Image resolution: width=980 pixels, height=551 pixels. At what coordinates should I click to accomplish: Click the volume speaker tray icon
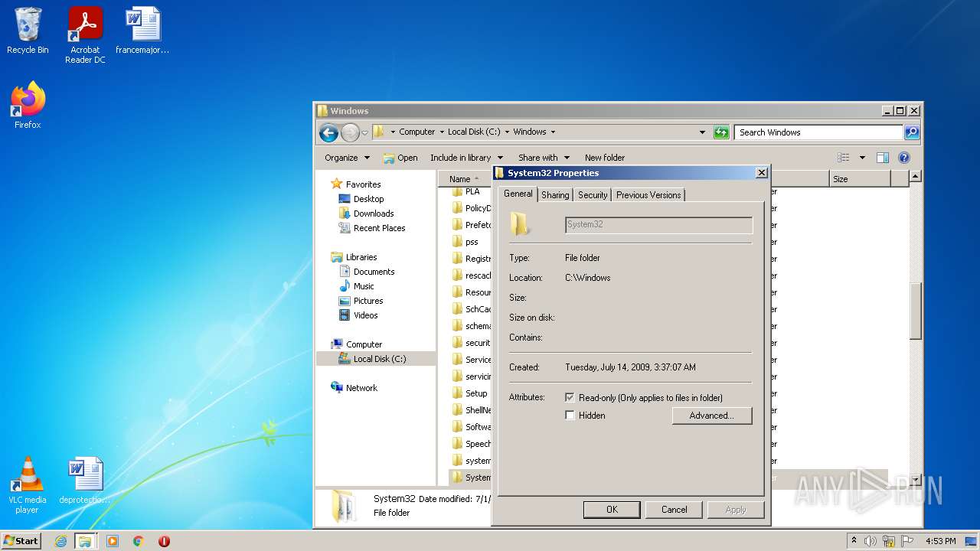871,541
